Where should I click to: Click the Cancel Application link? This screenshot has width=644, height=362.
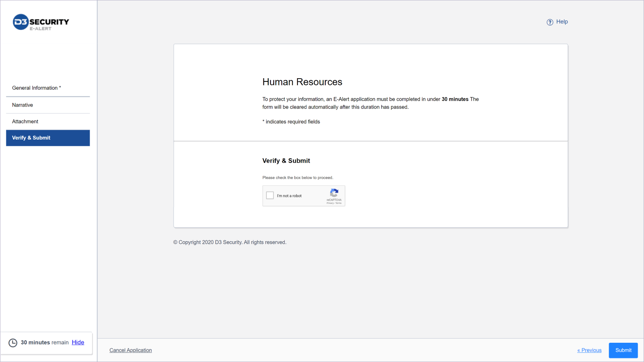[130, 351]
